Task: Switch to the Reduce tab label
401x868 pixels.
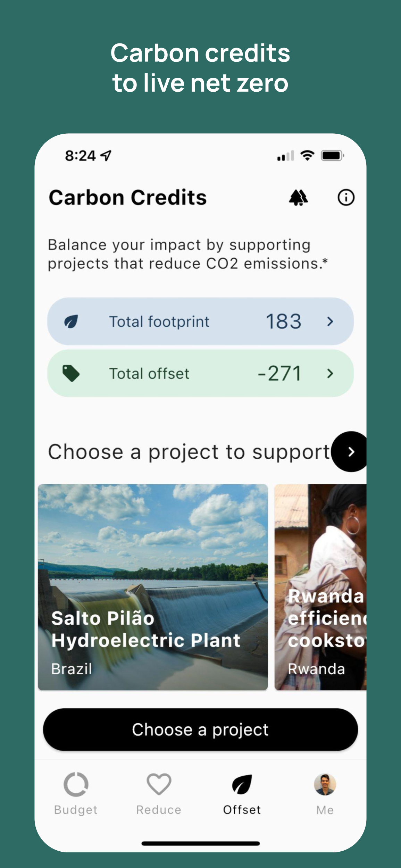Action: pos(159,810)
